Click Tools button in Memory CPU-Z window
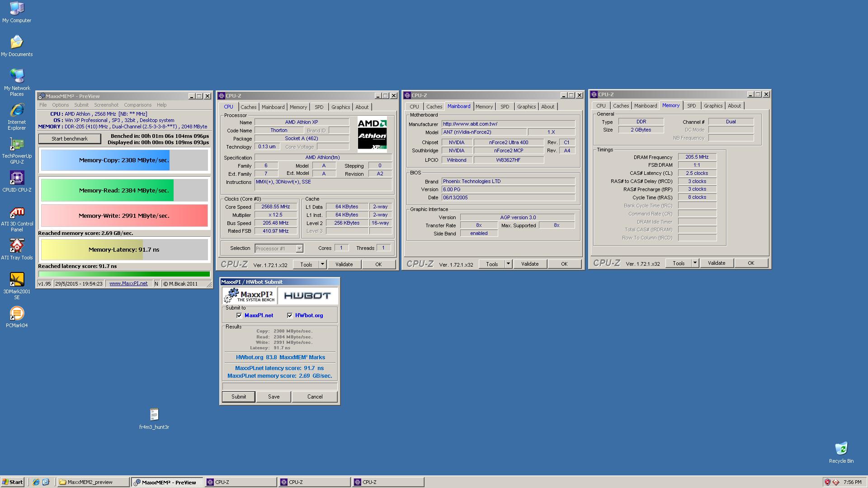The height and width of the screenshot is (488, 868). pos(679,263)
